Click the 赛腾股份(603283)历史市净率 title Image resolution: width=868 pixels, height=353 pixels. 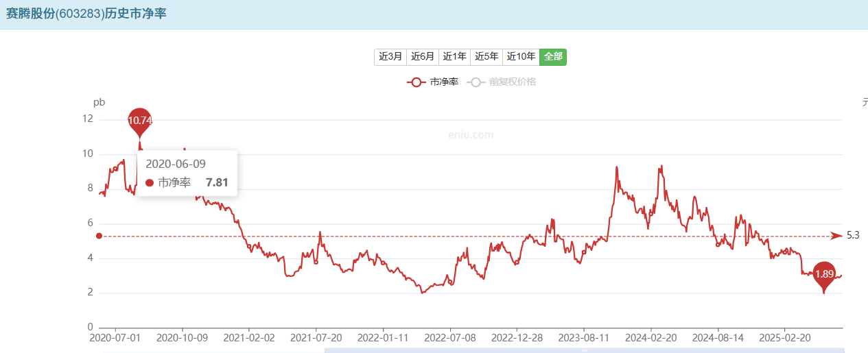[86, 14]
